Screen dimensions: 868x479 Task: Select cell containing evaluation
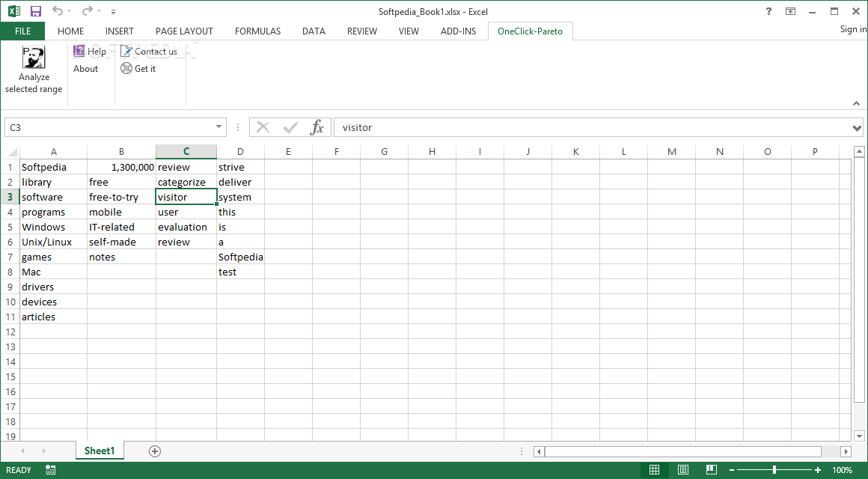coord(186,227)
